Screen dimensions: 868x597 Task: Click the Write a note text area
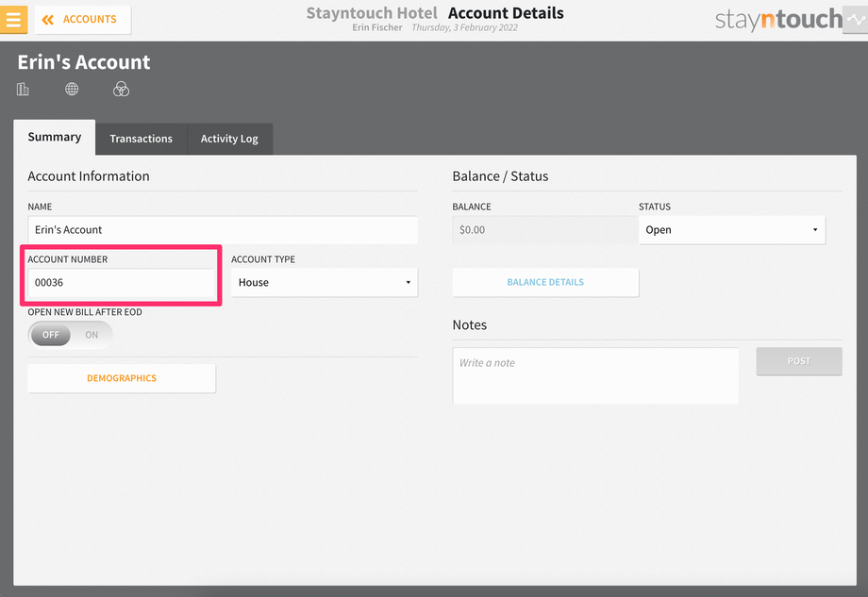pos(595,375)
